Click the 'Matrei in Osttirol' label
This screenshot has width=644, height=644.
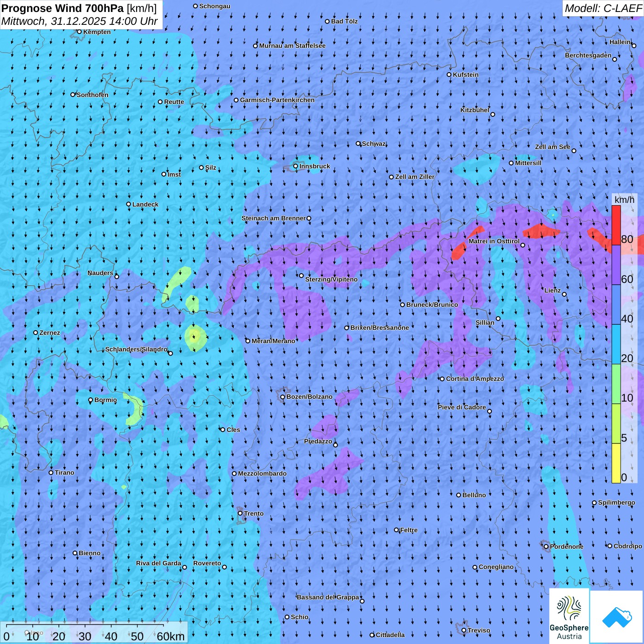point(494,241)
